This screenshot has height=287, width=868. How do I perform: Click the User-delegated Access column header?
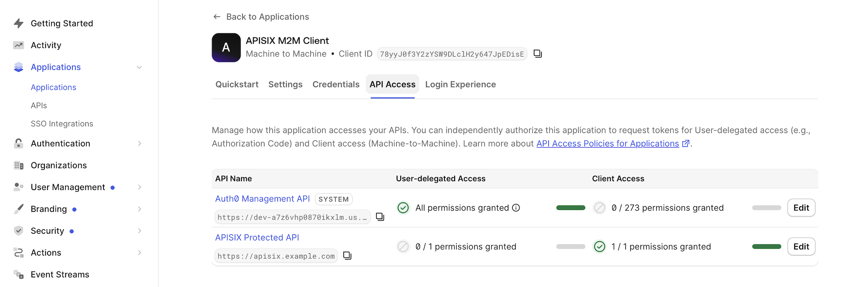click(x=441, y=179)
